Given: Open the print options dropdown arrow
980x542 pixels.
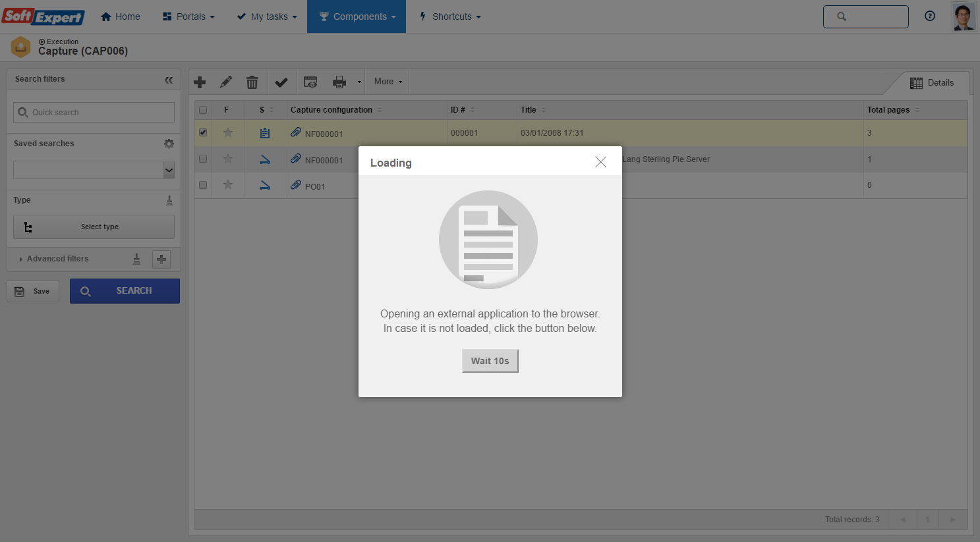Looking at the screenshot, I should pyautogui.click(x=359, y=82).
